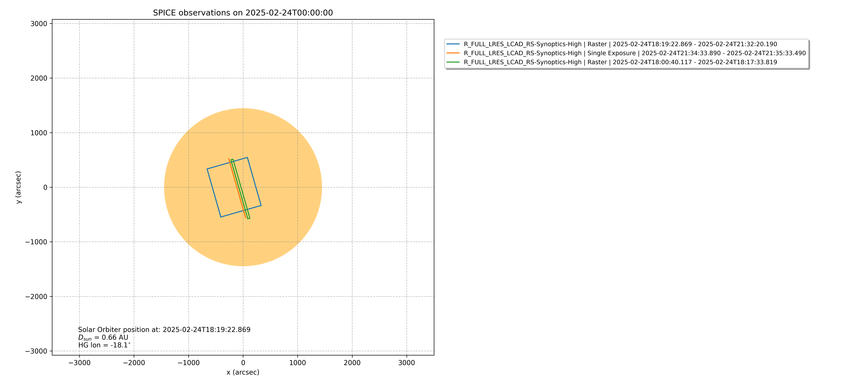Click the plot title SPICE observations

243,13
